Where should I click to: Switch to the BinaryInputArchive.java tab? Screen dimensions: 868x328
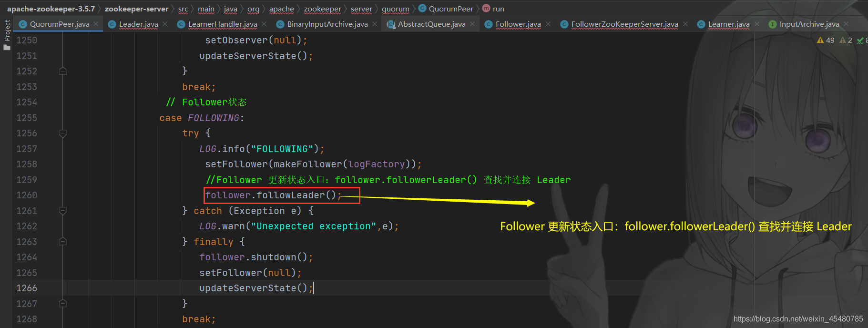(327, 24)
